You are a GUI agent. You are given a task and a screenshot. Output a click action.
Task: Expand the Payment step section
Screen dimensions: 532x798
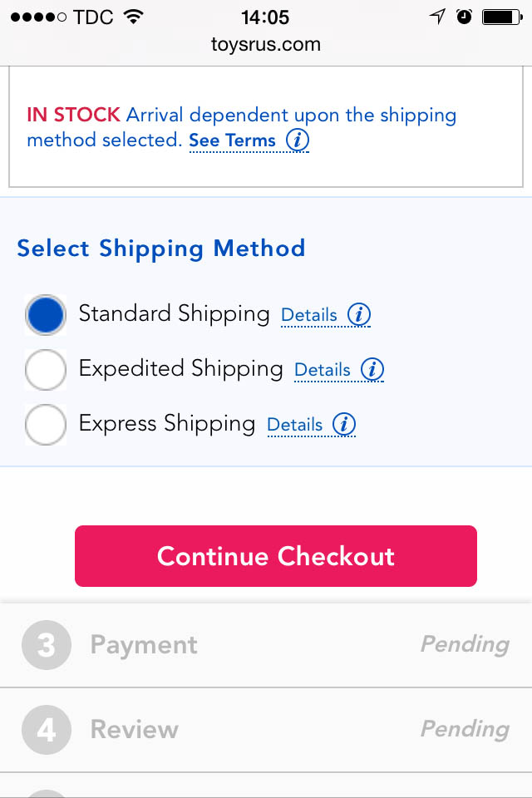pyautogui.click(x=266, y=645)
